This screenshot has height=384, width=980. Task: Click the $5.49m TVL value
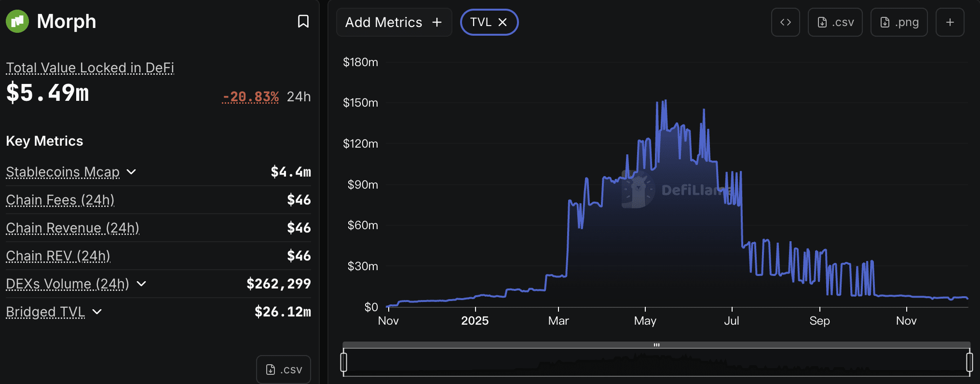coord(48,93)
